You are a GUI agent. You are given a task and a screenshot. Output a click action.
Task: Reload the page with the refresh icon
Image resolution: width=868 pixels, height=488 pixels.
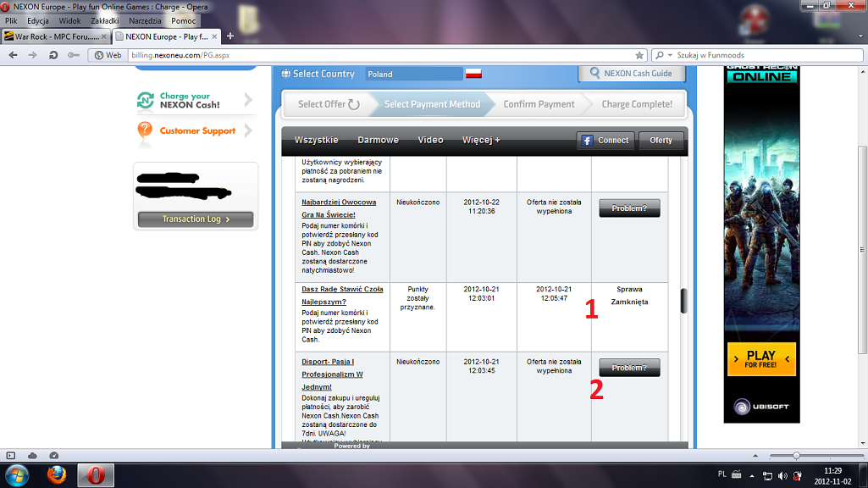pyautogui.click(x=53, y=55)
